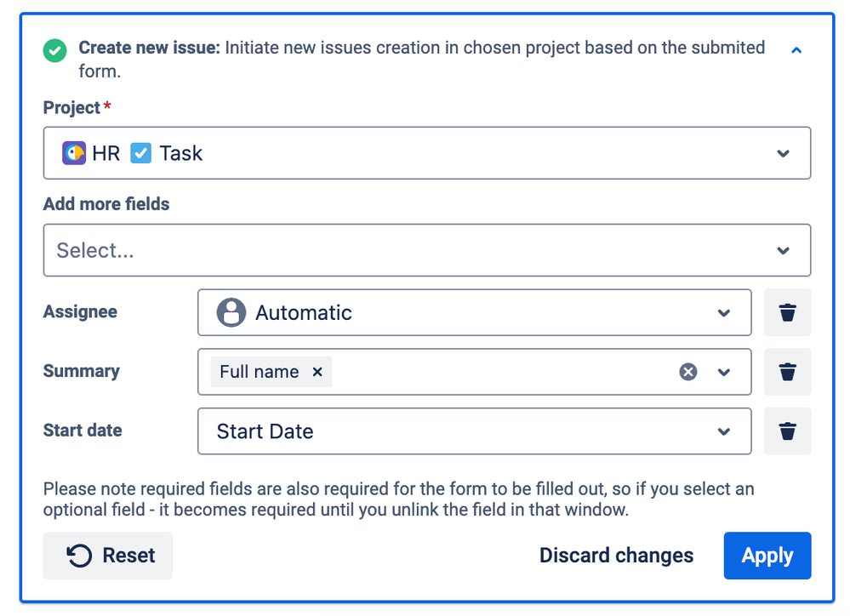Delete the Start date field row

tap(787, 431)
